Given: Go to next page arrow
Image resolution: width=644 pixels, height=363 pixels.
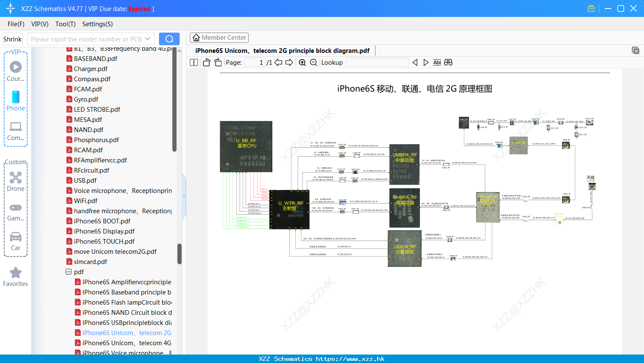Looking at the screenshot, I should point(289,62).
